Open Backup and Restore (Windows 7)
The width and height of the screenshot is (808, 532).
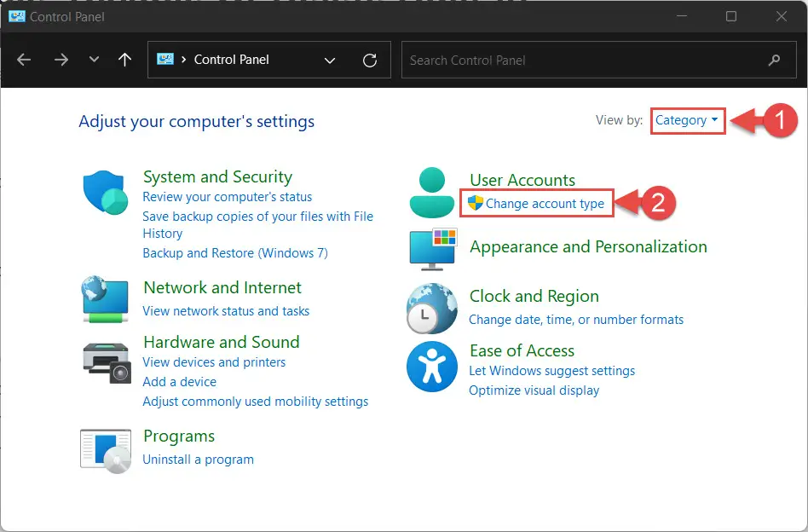(x=235, y=253)
